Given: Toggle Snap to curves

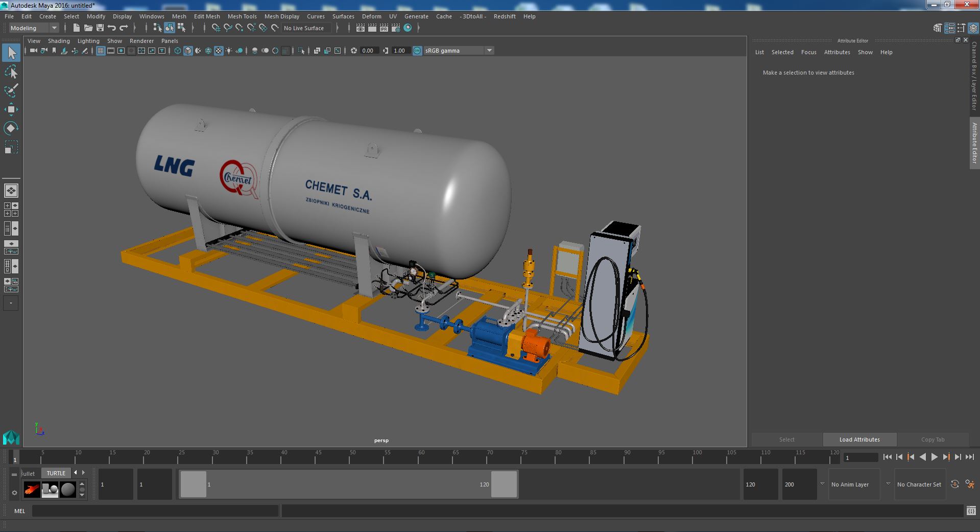Looking at the screenshot, I should [228, 28].
